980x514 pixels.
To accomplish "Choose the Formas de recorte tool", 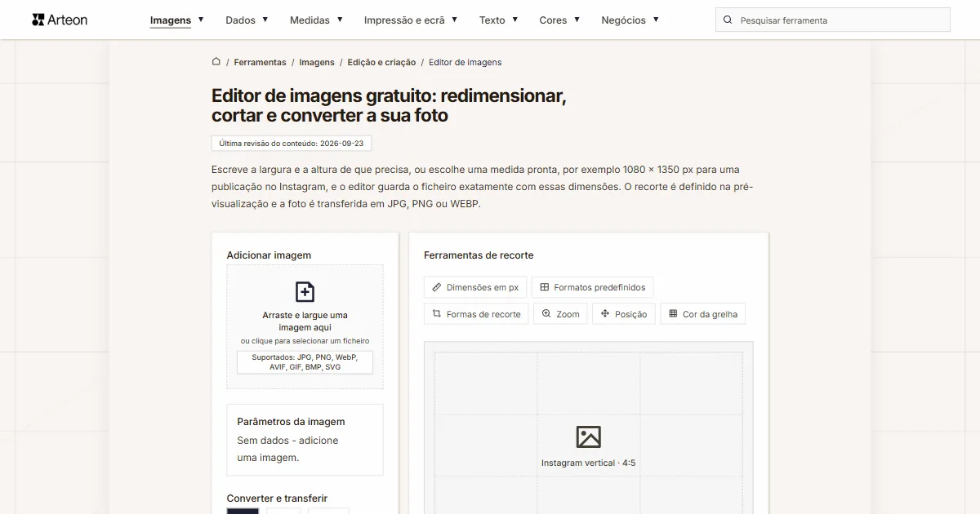I will pyautogui.click(x=476, y=314).
